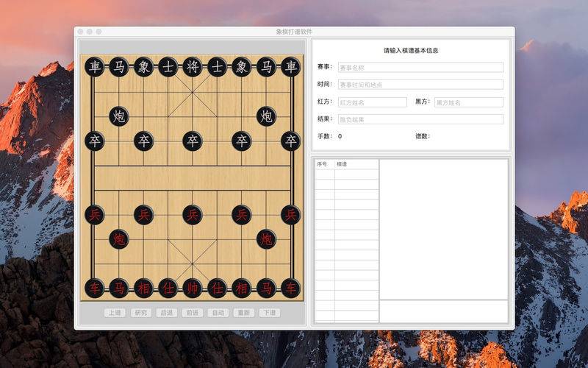Step back with the 后退 button
This screenshot has height=368, width=588.
click(167, 313)
